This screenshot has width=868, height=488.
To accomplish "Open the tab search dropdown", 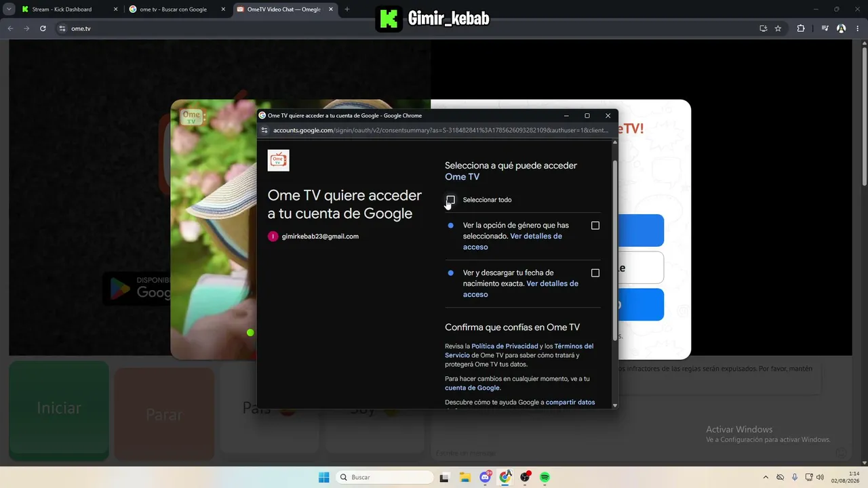I will click(9, 9).
